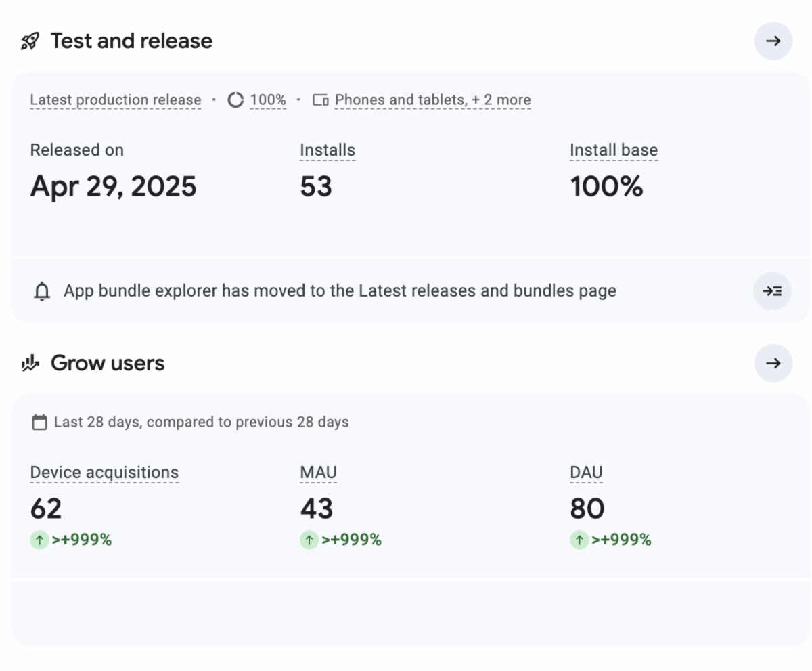Screen dimensions: 812x671
Task: Click the Grow users chart icon
Action: point(30,364)
